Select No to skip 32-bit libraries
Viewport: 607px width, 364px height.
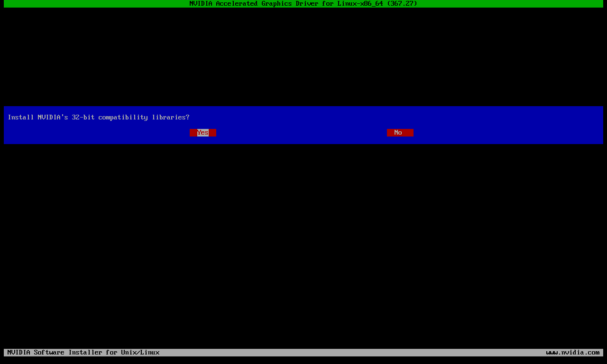tap(400, 133)
